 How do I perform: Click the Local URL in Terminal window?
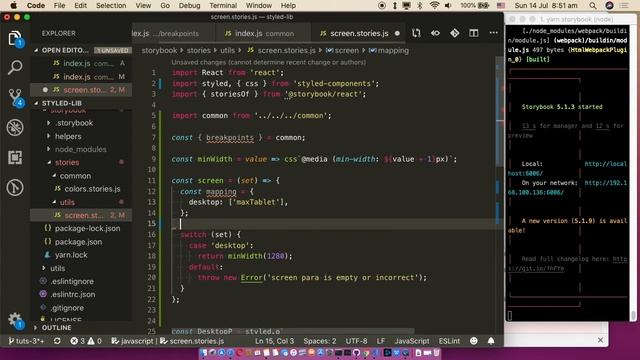567,169
